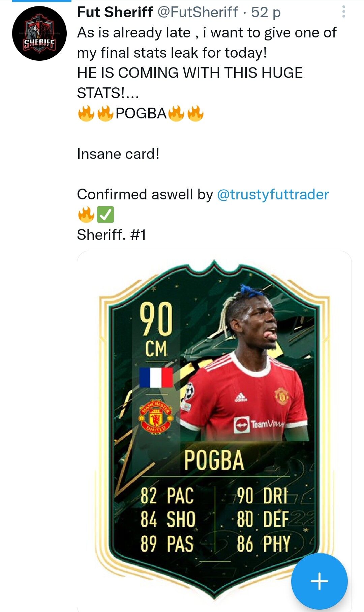Open the Pogba card image attachment
Screen dimensions: 364x612
[214, 431]
